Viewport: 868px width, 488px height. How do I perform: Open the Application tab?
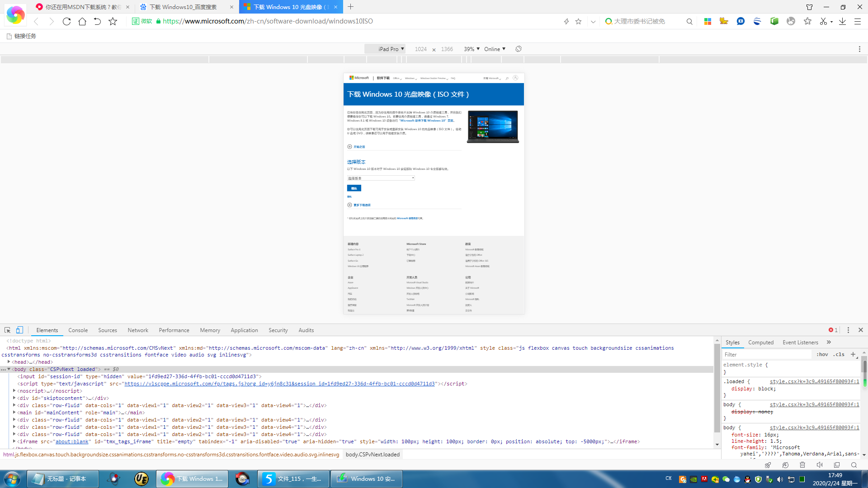[244, 330]
